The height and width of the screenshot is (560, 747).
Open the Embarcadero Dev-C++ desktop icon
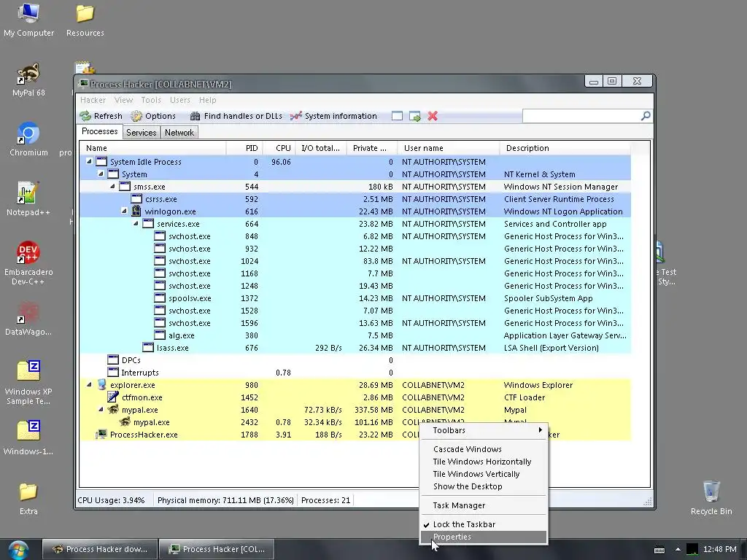pos(28,262)
